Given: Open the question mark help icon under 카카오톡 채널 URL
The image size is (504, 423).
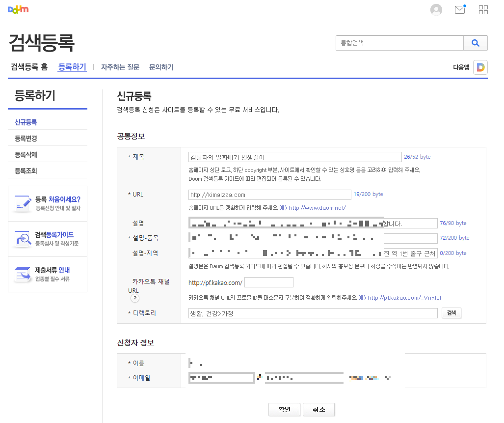Looking at the screenshot, I should tap(134, 298).
